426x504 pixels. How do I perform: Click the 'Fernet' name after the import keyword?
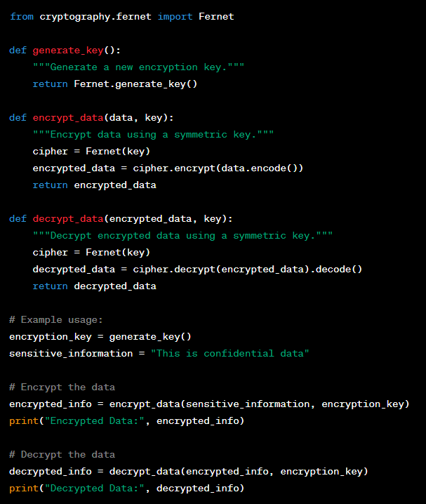tap(216, 16)
